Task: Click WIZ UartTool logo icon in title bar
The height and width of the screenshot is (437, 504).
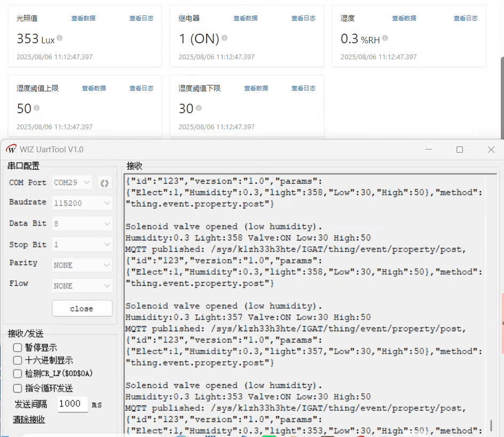Action: (x=11, y=149)
